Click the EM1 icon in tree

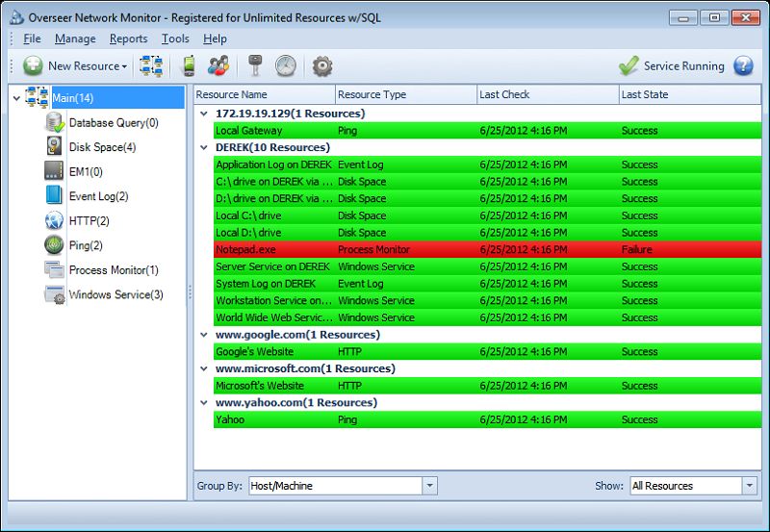click(x=54, y=171)
